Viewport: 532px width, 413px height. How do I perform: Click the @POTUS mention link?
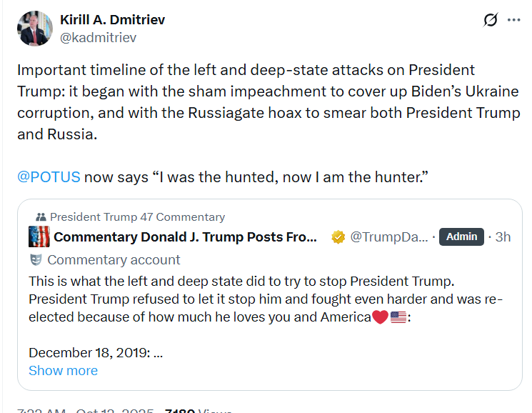[48, 177]
